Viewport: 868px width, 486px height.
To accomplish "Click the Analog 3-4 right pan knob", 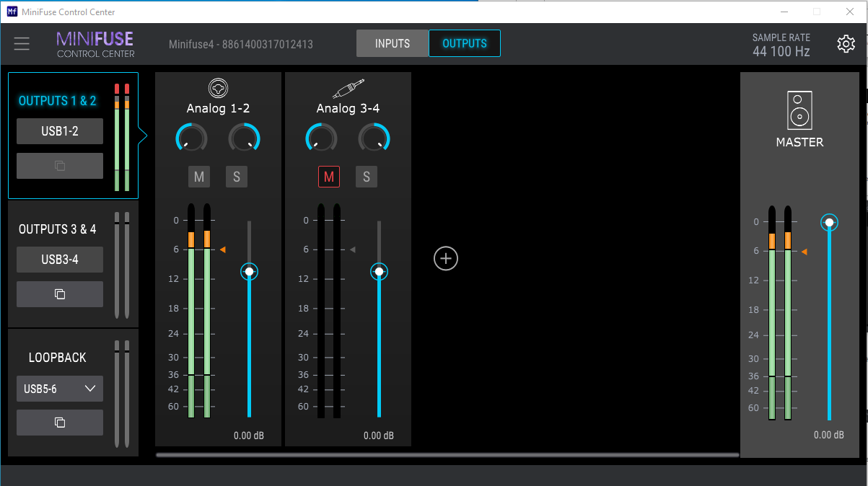I will (x=374, y=137).
